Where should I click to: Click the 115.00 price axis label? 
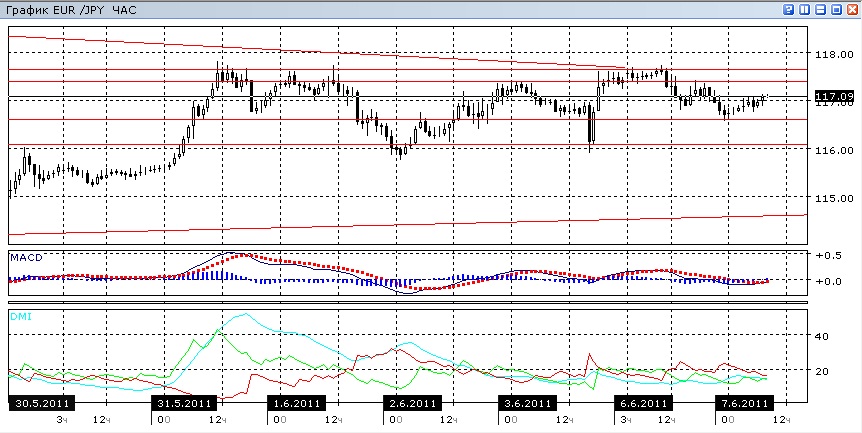(x=835, y=198)
